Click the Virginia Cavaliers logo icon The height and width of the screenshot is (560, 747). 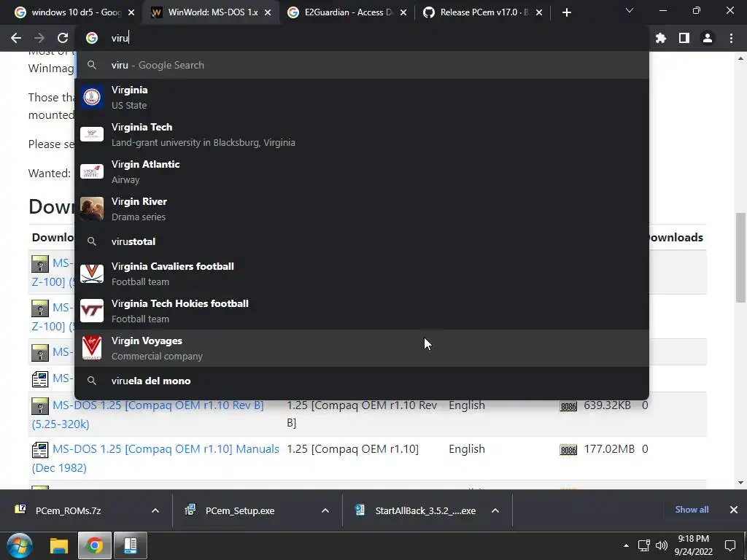click(x=91, y=273)
